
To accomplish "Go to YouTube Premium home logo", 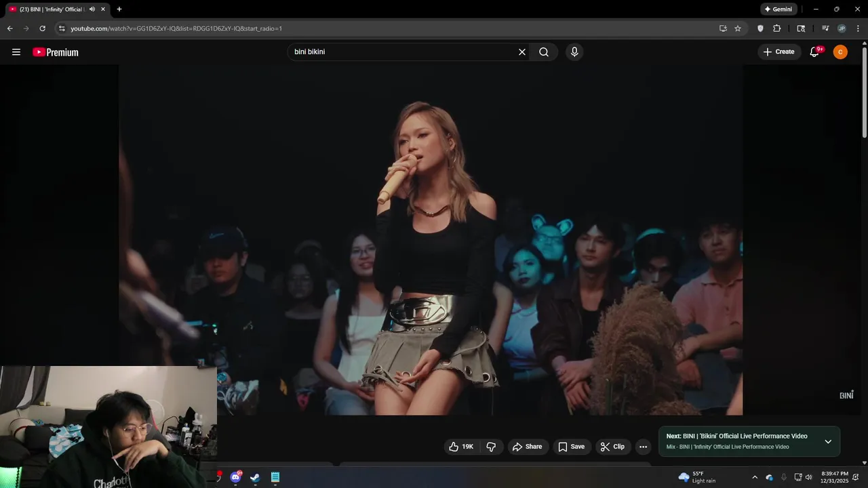I will tap(56, 52).
